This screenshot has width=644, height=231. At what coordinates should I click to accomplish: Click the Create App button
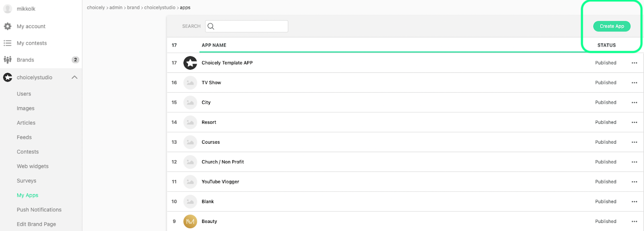[612, 26]
